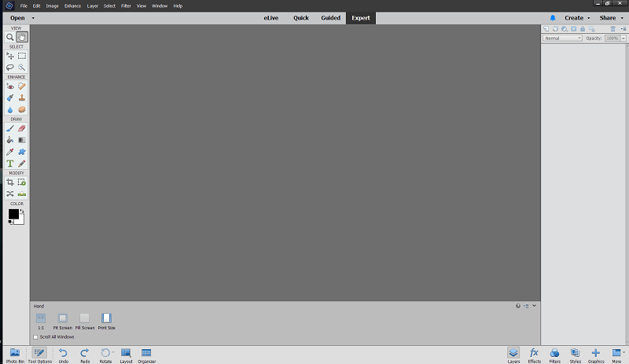Switch to the Guided tab

330,18
